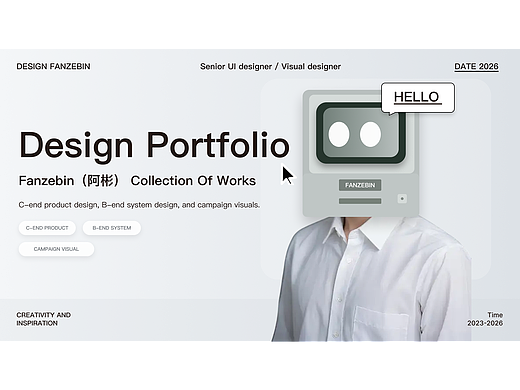Viewport: 520px width, 390px height.
Task: Click the right eye on the computer screen
Action: 370,134
